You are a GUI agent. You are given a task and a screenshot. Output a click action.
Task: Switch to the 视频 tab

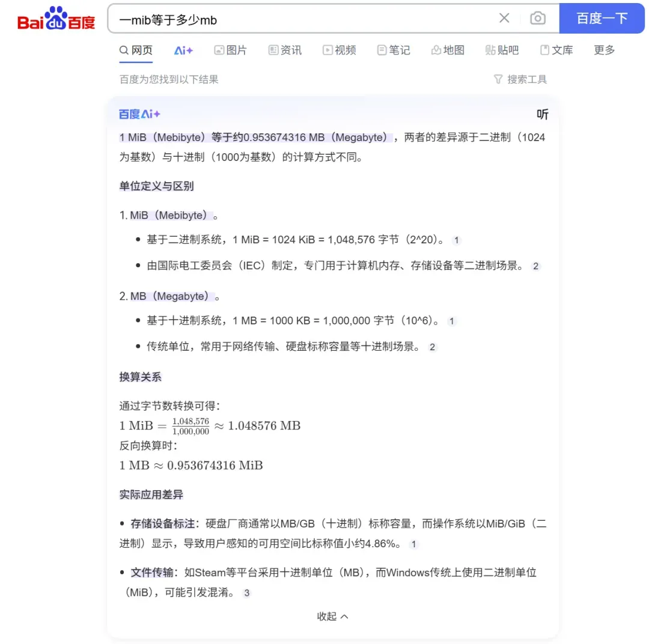[340, 50]
